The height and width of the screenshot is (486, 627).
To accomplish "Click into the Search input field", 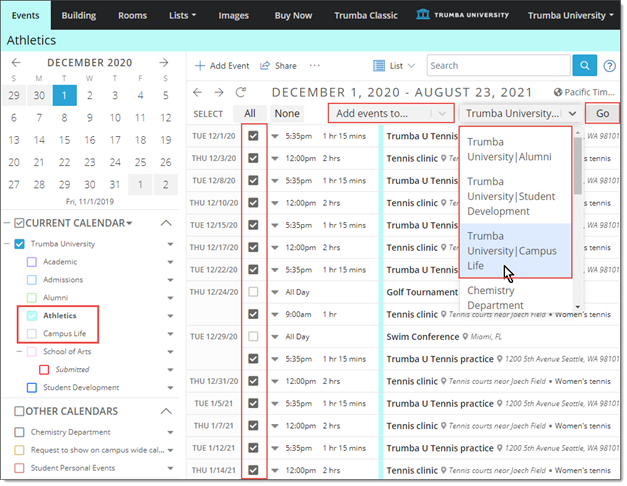I will point(498,66).
